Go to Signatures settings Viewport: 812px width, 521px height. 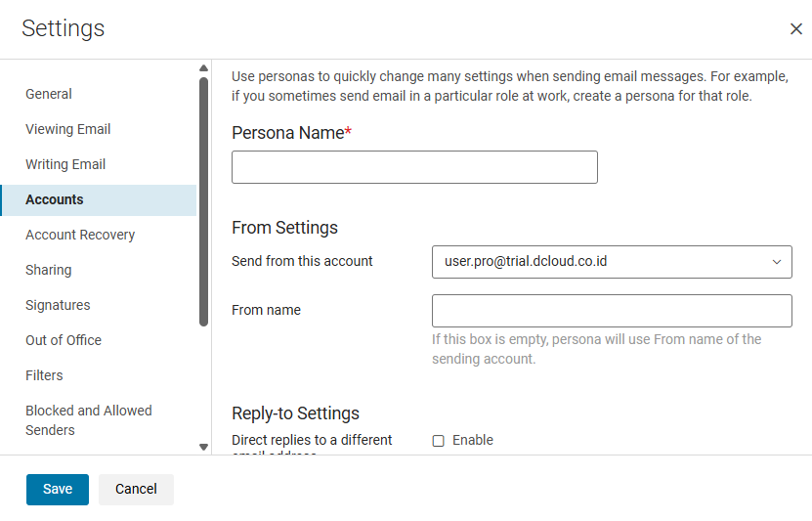pos(58,305)
